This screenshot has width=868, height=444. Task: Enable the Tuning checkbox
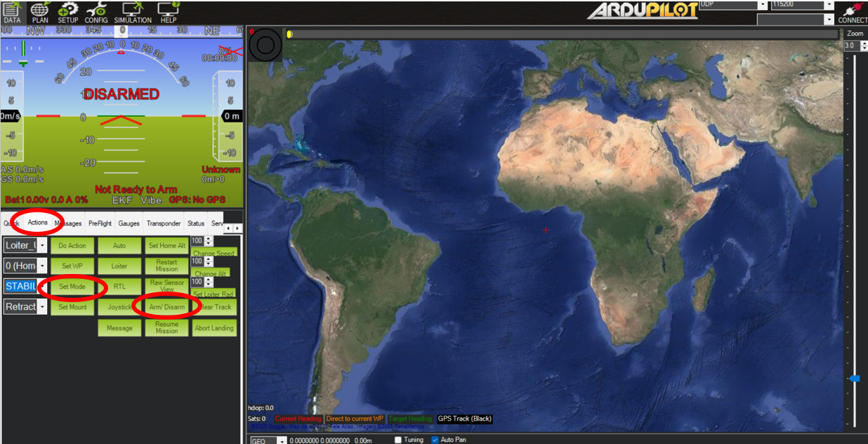point(398,440)
